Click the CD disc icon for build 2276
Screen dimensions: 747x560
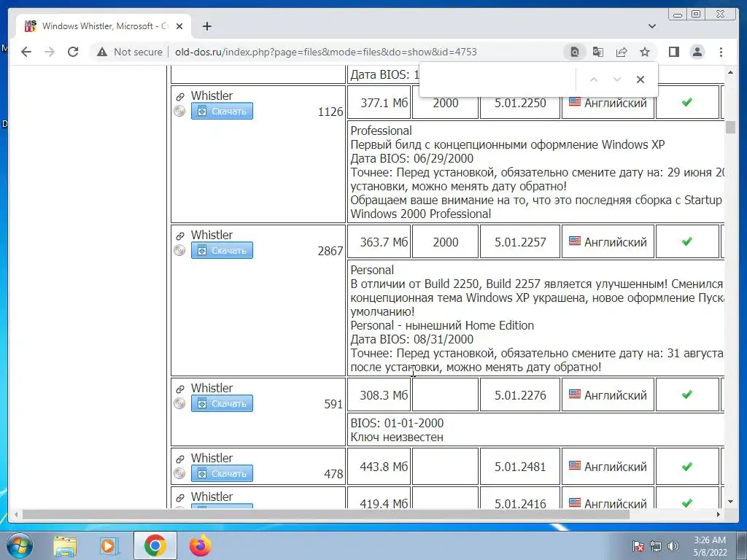pos(179,403)
